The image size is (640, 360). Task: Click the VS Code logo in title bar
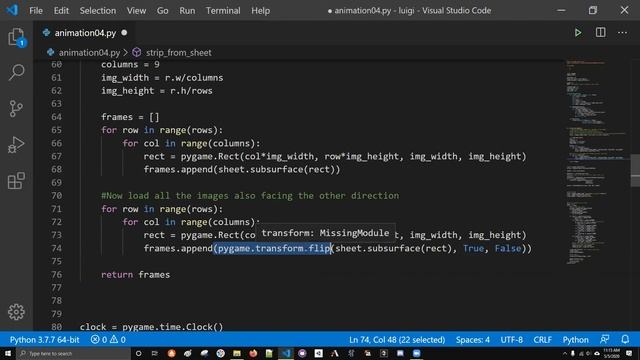click(x=12, y=10)
